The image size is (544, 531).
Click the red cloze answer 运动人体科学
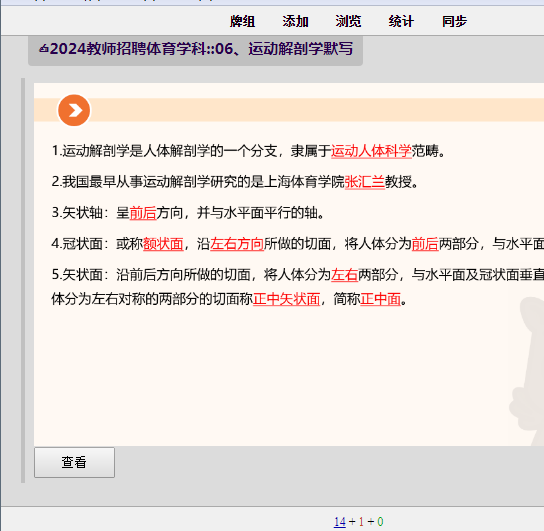pyautogui.click(x=371, y=151)
